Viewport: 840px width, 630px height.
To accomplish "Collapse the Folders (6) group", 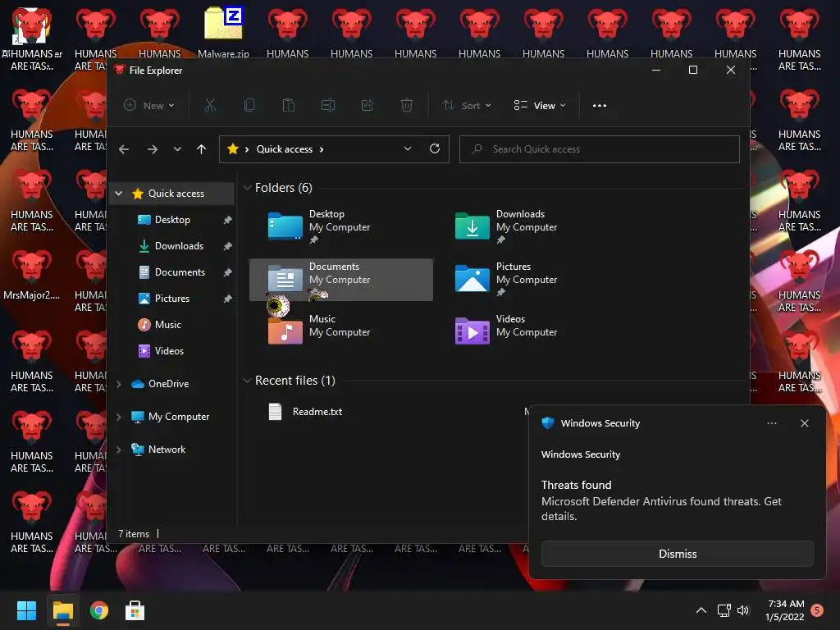I will (247, 188).
